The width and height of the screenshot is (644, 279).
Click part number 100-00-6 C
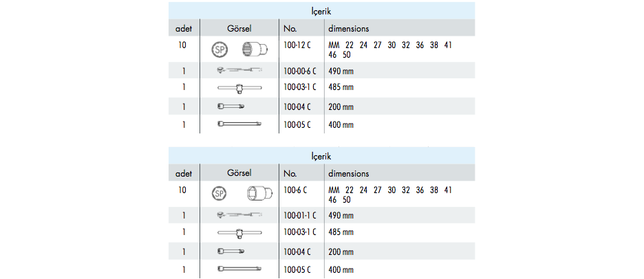point(300,71)
